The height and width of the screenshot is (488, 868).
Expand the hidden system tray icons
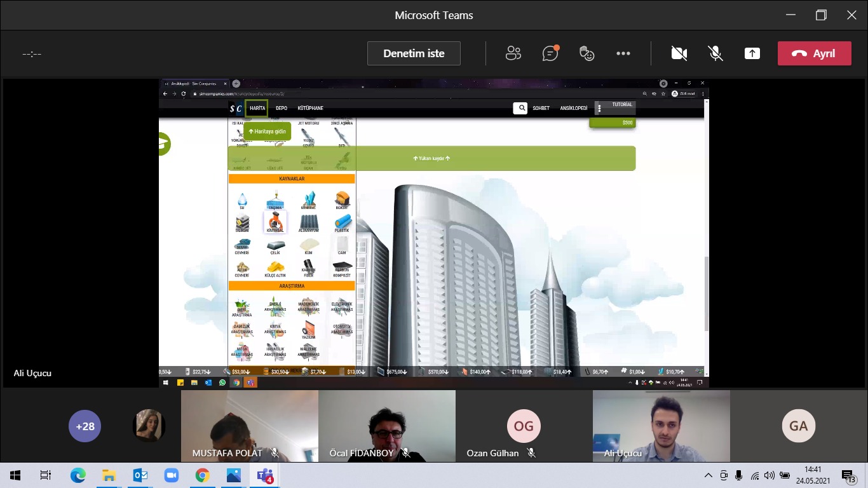709,475
